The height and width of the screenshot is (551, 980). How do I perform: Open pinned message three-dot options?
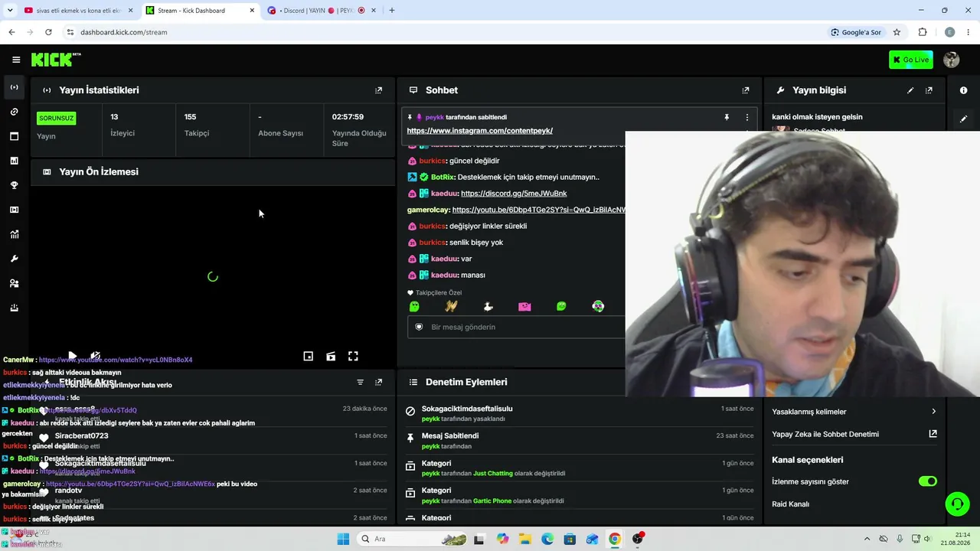pos(747,117)
